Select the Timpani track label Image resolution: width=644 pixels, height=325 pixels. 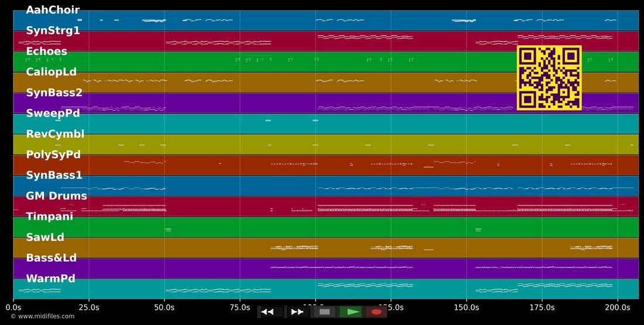[49, 217]
